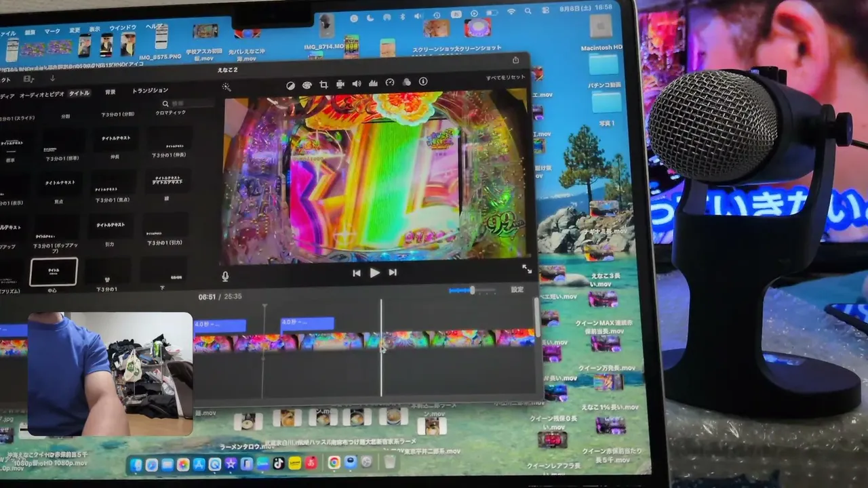Click the share icon in iMovie
Screen dimensions: 868x488
tap(515, 60)
